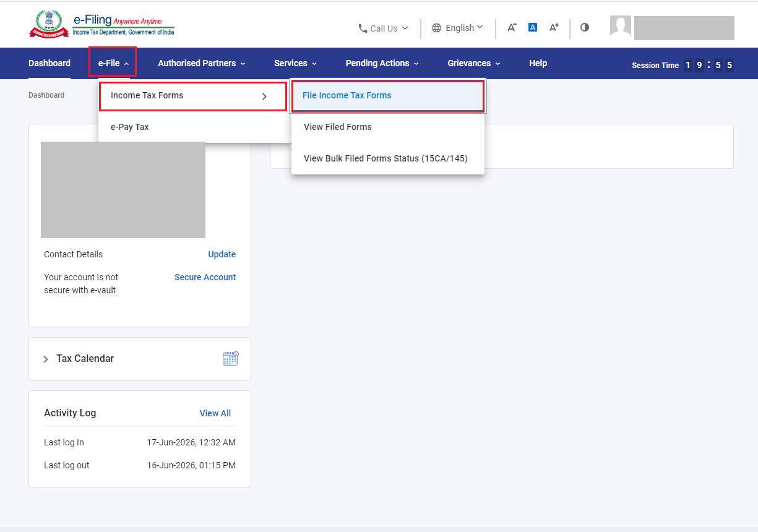Screen dimensions: 758x532
Task: Click the Secure Account link
Action: pyautogui.click(x=205, y=277)
